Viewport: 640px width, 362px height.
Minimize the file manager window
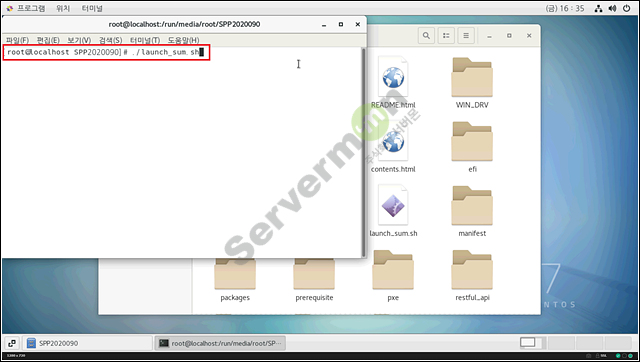pos(489,36)
